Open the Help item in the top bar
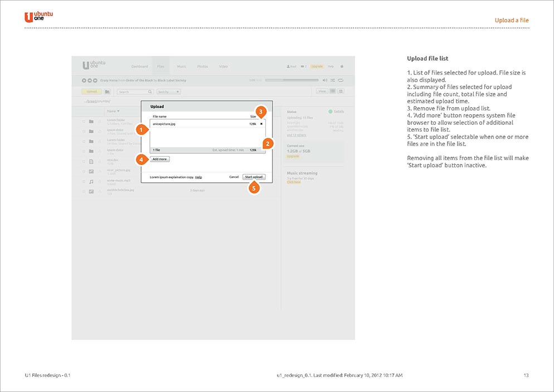 pyautogui.click(x=331, y=66)
